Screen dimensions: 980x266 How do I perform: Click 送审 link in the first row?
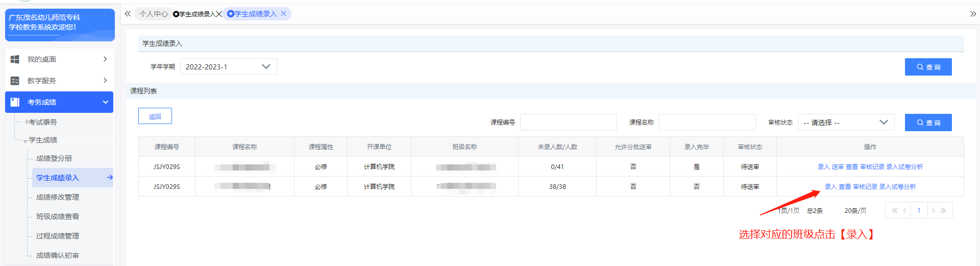point(838,167)
